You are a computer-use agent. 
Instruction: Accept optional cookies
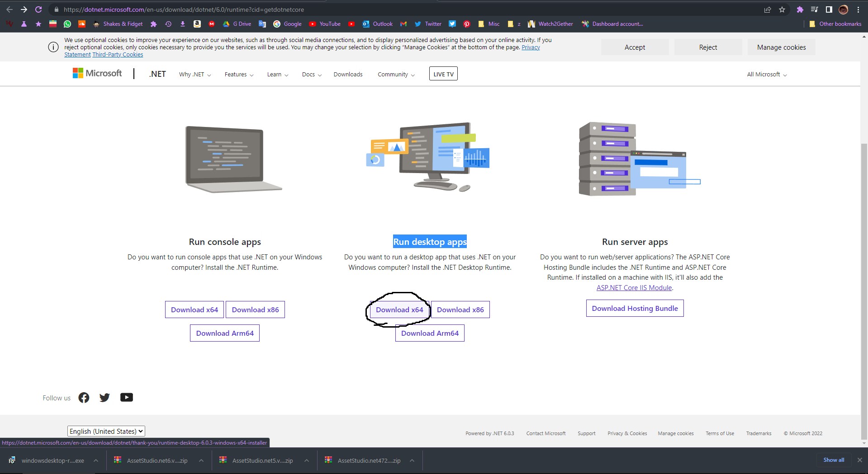tap(635, 47)
